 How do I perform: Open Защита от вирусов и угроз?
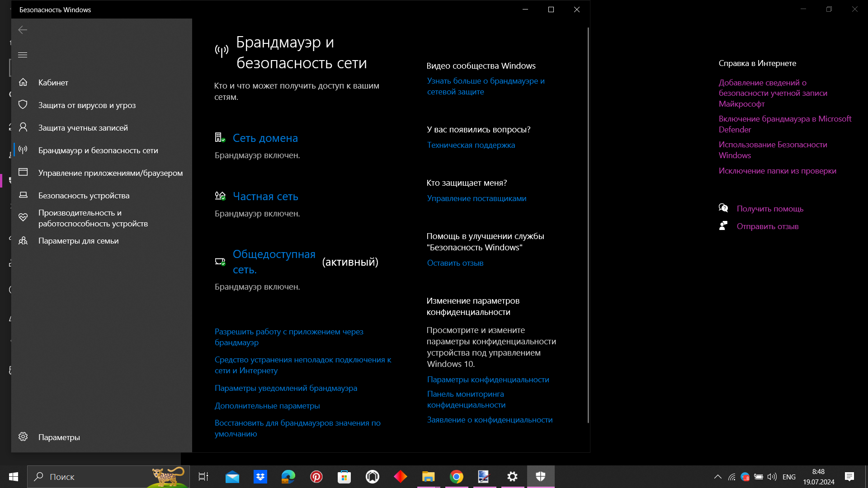click(x=102, y=105)
